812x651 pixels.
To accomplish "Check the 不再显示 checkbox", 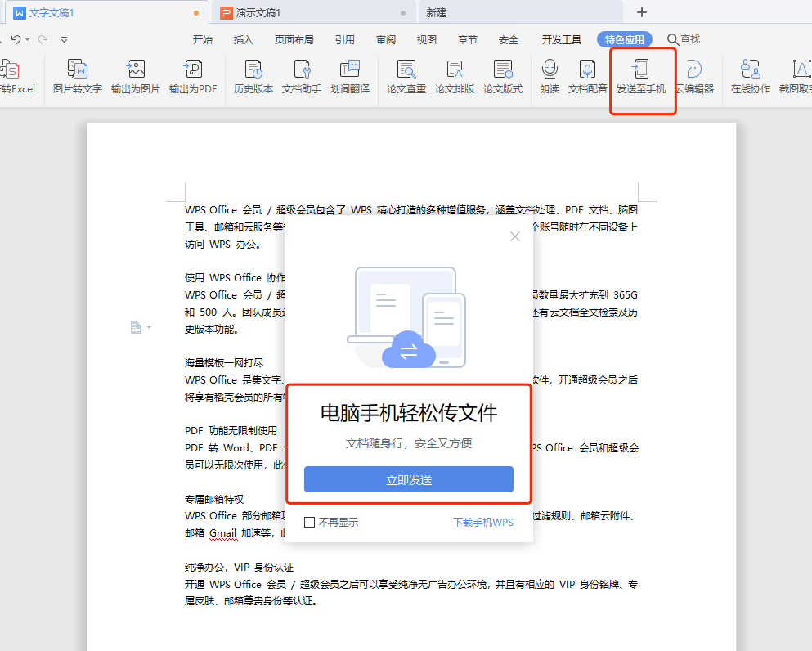I will (309, 522).
